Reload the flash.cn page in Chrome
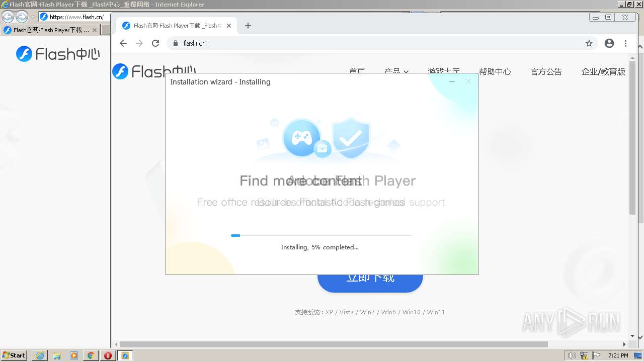The height and width of the screenshot is (362, 644). tap(155, 43)
